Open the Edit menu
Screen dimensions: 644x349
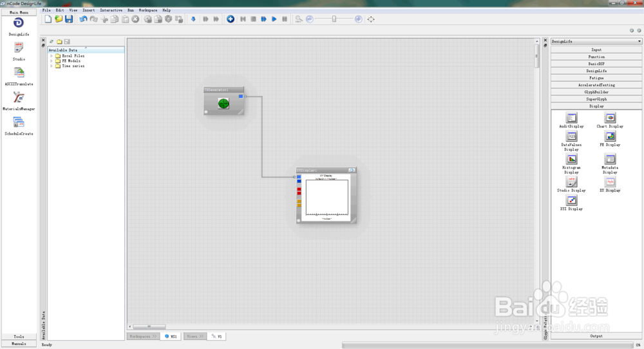point(59,10)
